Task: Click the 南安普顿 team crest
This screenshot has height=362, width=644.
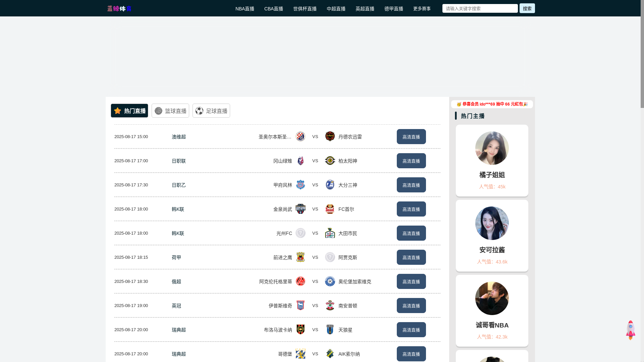Action: [x=330, y=305]
